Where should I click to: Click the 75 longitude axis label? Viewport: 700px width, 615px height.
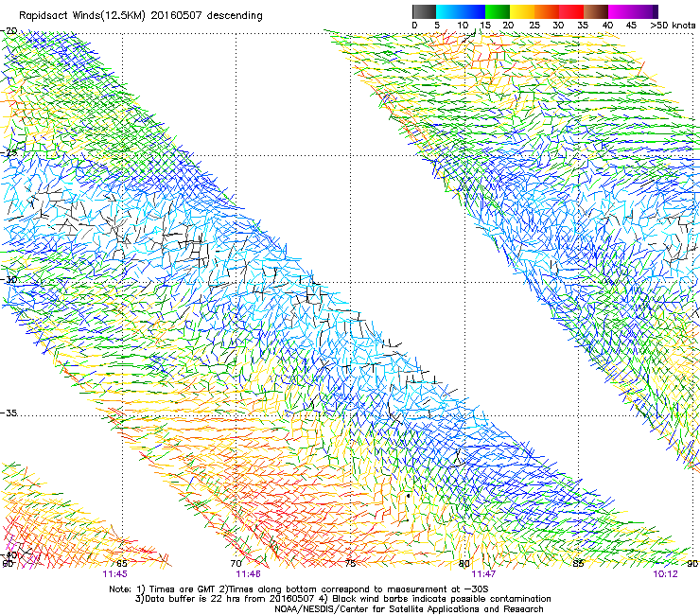(x=350, y=564)
